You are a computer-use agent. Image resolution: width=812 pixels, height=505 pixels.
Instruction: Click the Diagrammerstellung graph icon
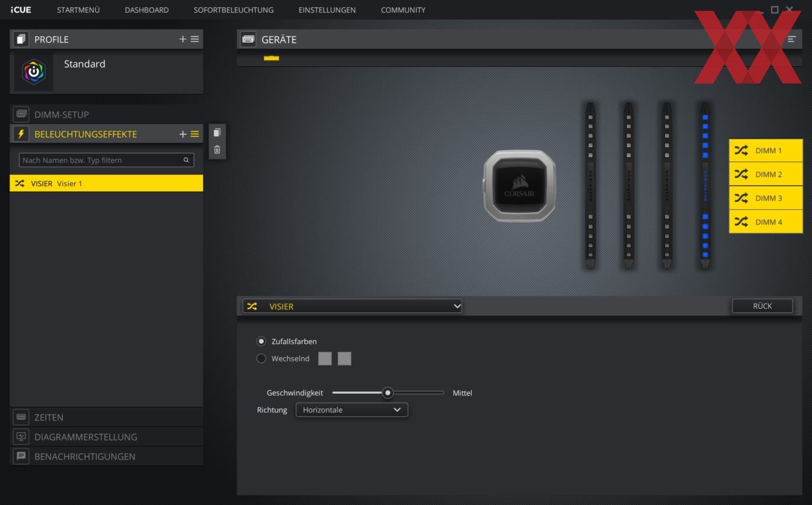click(x=21, y=437)
